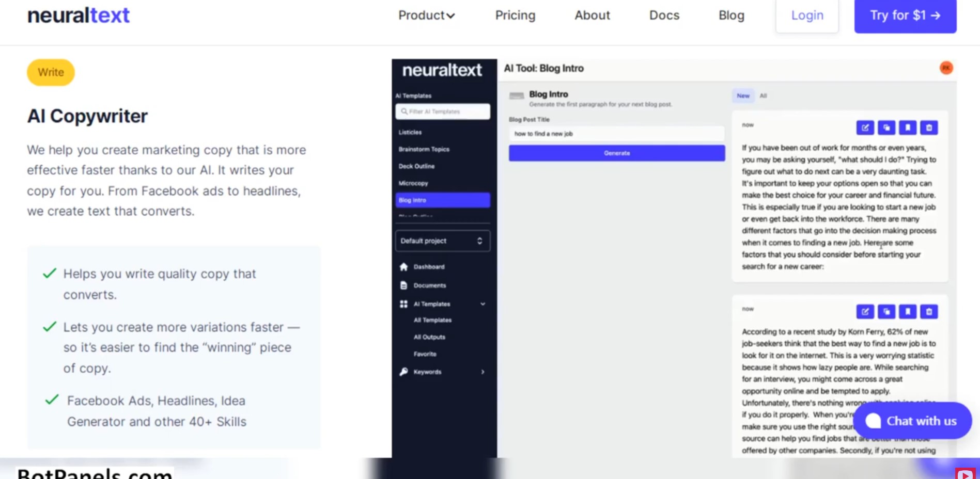Click the AI Templates grid icon in the sidebar
The image size is (980, 479).
pos(404,304)
